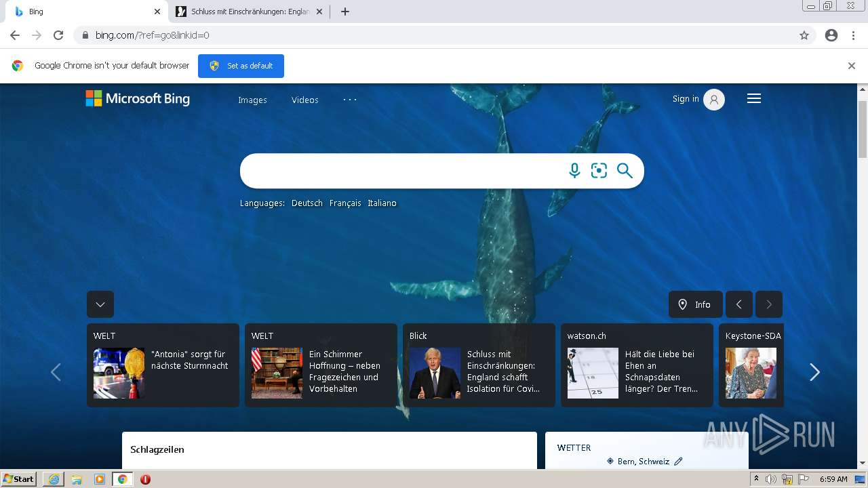Show next background image

(x=769, y=304)
